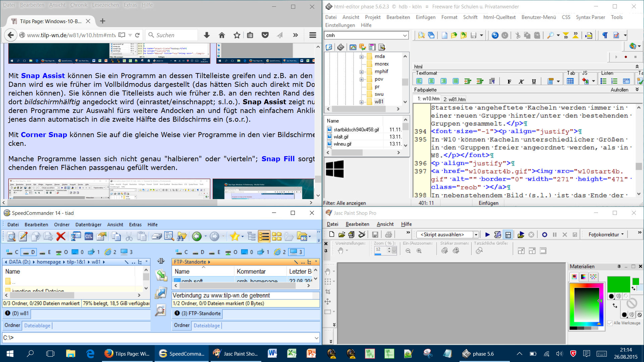Screen dimensions: 644x362
Task: Bookmark the page with the star icon
Action: pos(237,35)
